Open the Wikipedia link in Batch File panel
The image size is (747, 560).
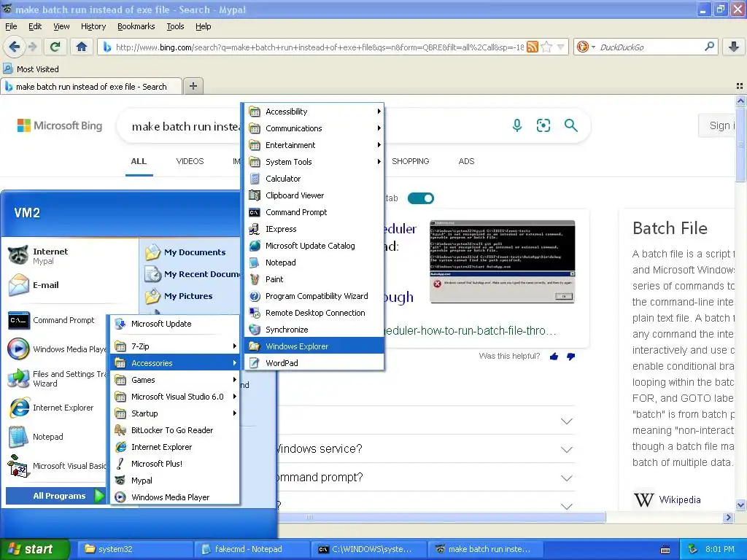pos(679,499)
